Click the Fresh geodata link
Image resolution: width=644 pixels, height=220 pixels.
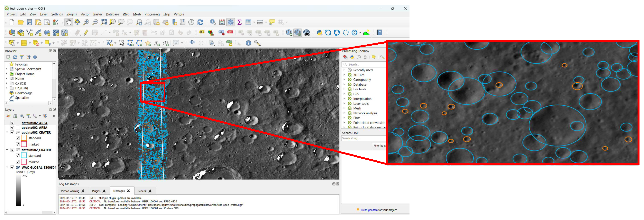(x=369, y=210)
